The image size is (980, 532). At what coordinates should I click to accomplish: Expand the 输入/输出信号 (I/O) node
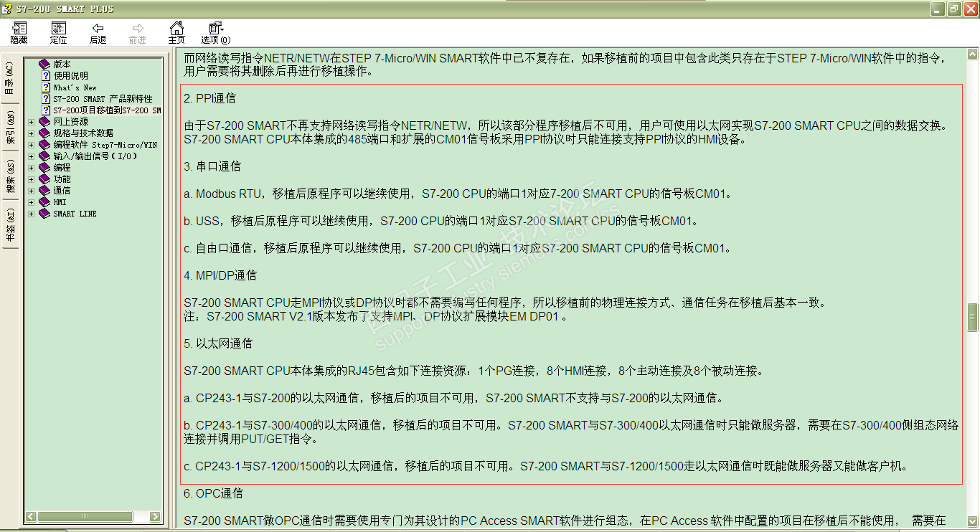click(x=32, y=156)
